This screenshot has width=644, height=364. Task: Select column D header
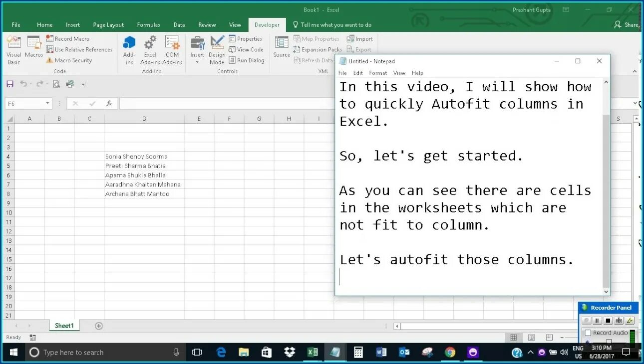click(144, 119)
